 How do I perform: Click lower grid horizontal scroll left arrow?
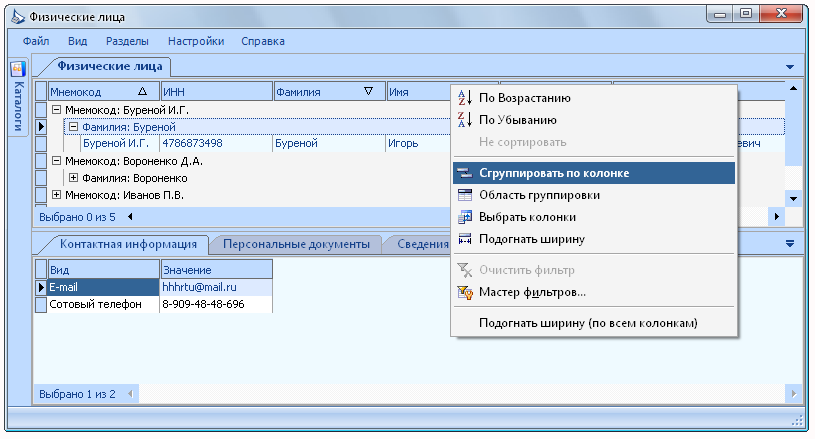(x=130, y=394)
